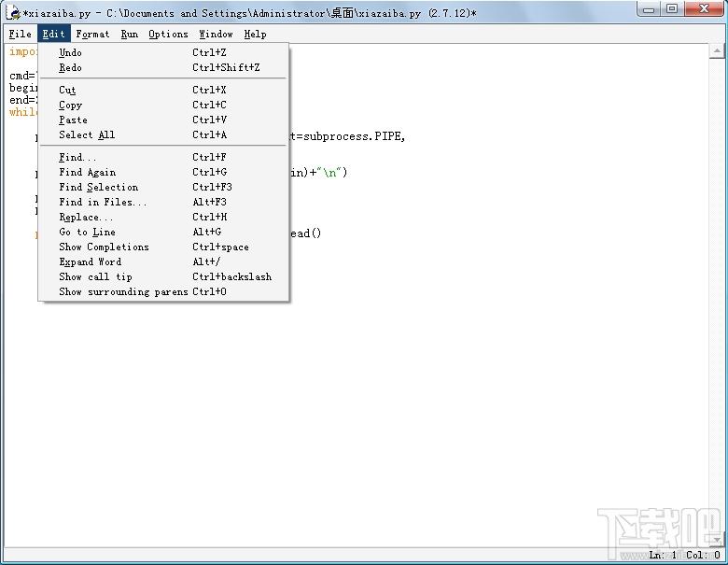
Task: Click the scrollbar up arrow button
Action: tap(717, 50)
